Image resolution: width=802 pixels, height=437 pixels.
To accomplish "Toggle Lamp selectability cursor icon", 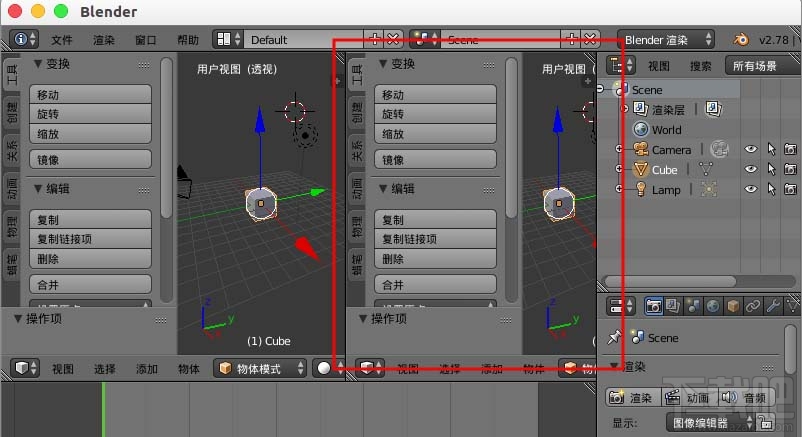I will click(771, 189).
